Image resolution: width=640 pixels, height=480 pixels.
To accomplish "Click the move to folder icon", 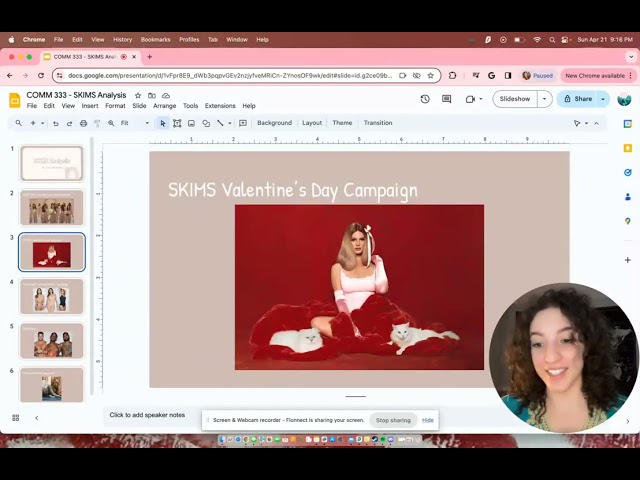I will pyautogui.click(x=152, y=96).
